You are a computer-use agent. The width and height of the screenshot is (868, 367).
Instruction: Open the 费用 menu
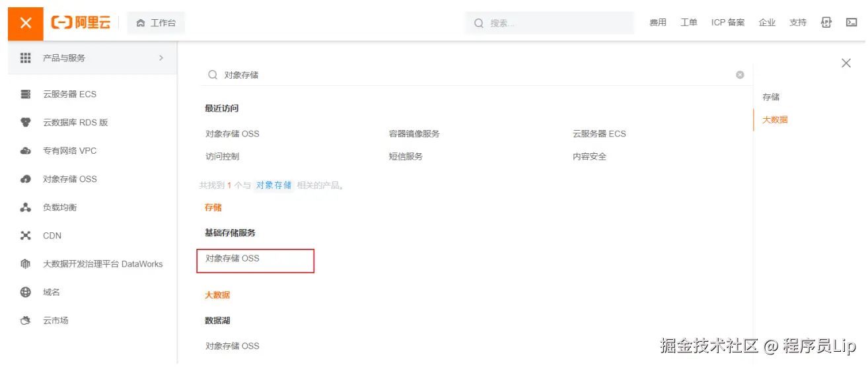coord(658,22)
